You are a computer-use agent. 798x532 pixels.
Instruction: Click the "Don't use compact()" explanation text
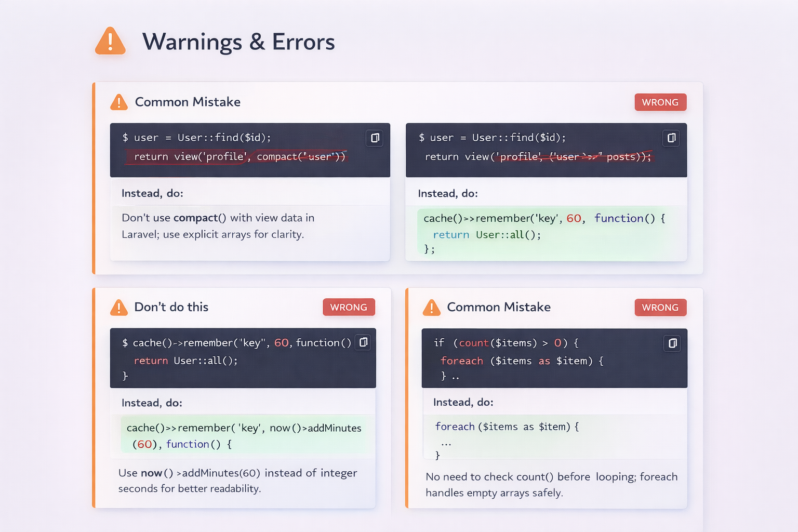218,226
